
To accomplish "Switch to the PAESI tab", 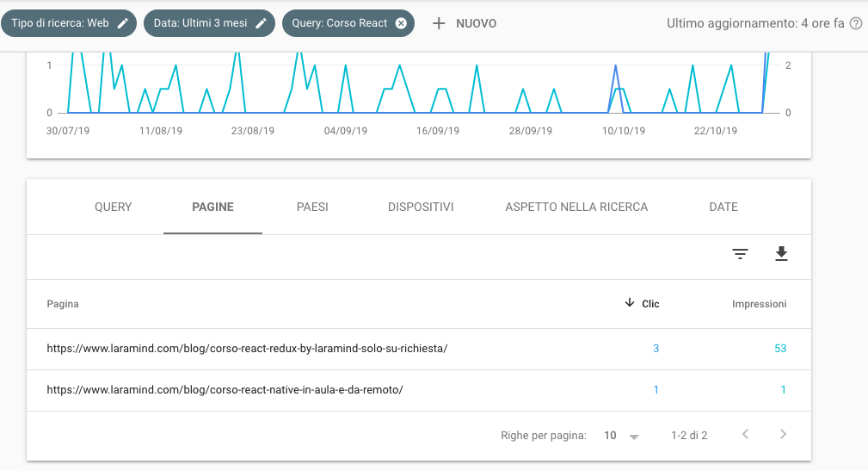I will [312, 207].
